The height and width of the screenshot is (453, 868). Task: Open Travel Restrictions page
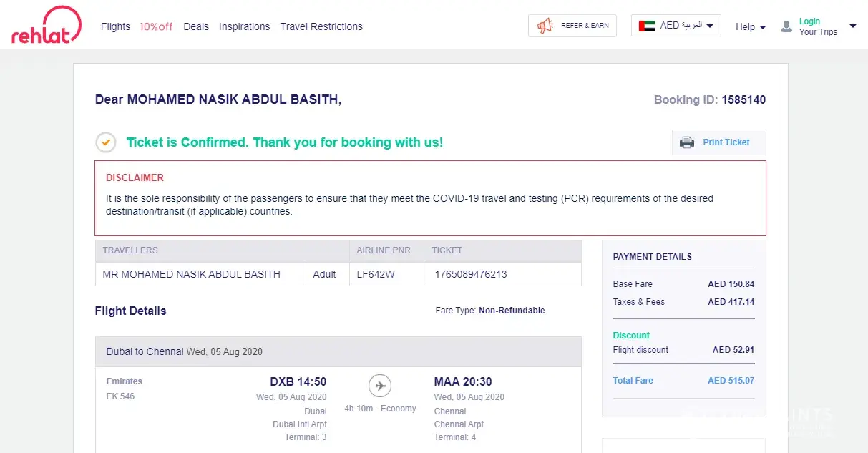click(321, 26)
